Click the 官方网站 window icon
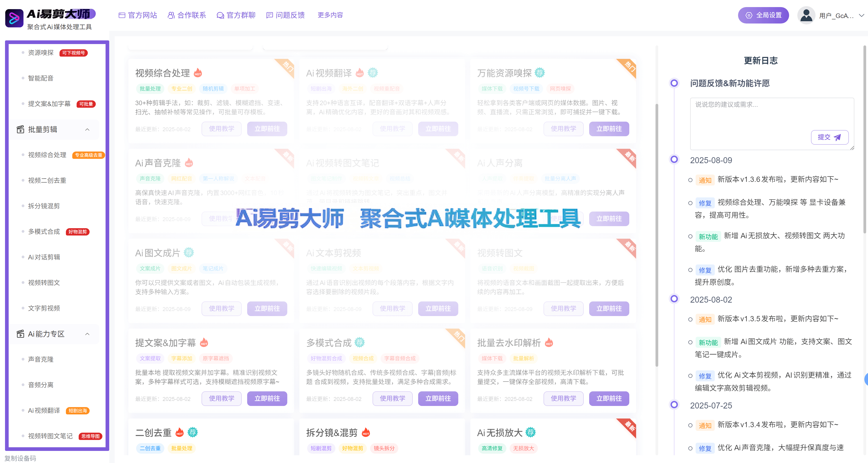Image resolution: width=868 pixels, height=463 pixels. point(122,15)
